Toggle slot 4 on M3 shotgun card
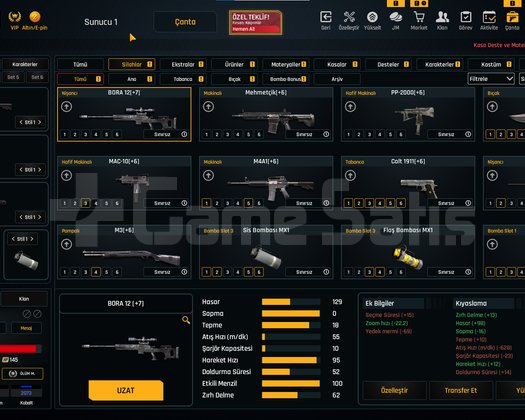This screenshot has height=420, width=525. coord(96,272)
